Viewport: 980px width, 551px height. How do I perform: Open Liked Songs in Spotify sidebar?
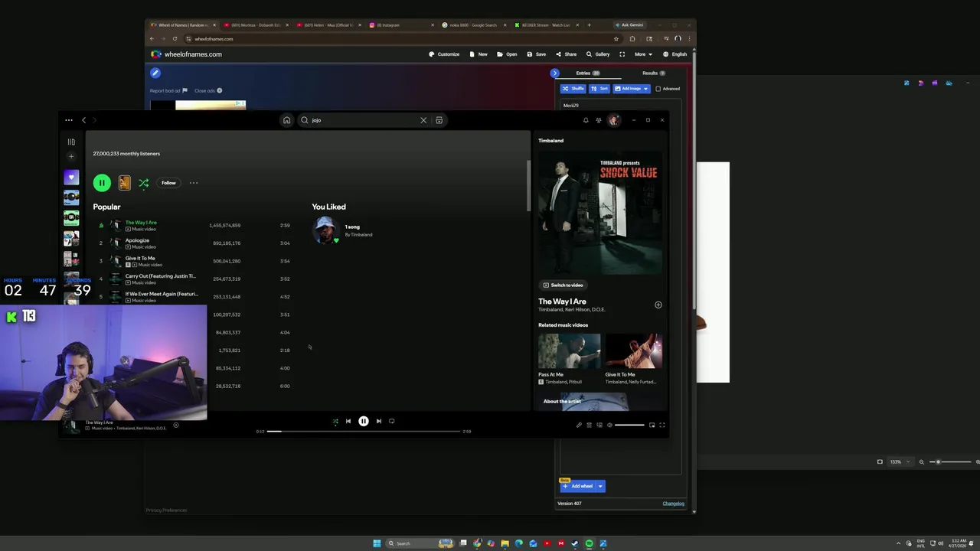[71, 178]
